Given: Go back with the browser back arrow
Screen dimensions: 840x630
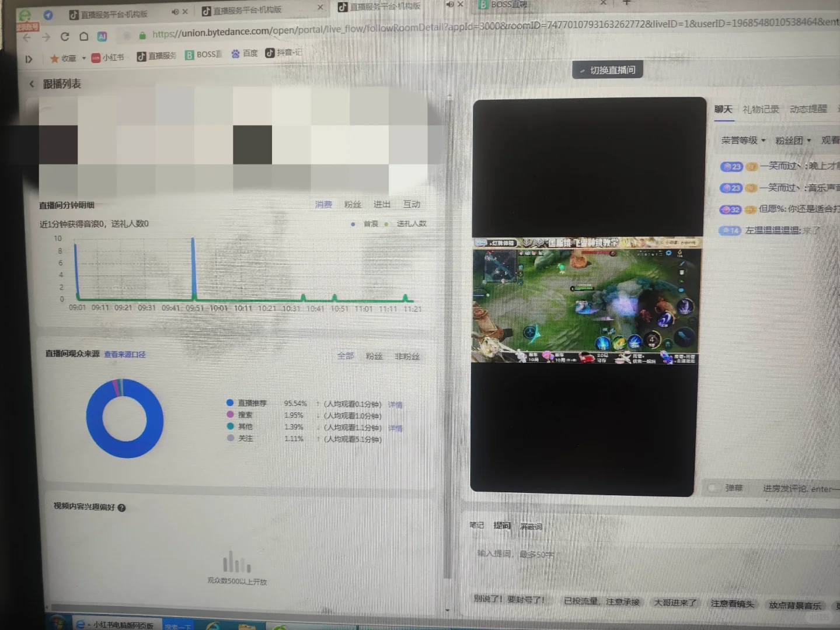Looking at the screenshot, I should (27, 37).
